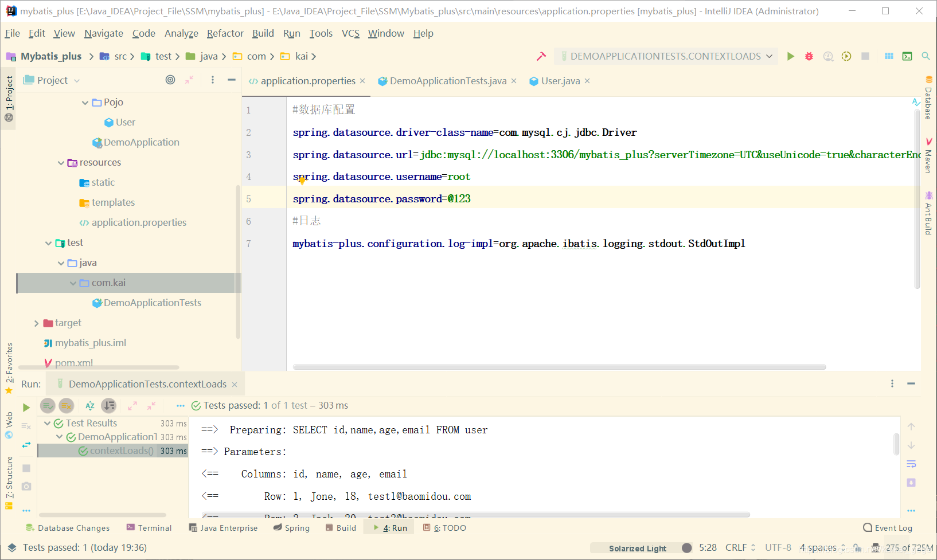This screenshot has height=560, width=937.
Task: Select the application.properties editor tab
Action: click(307, 81)
